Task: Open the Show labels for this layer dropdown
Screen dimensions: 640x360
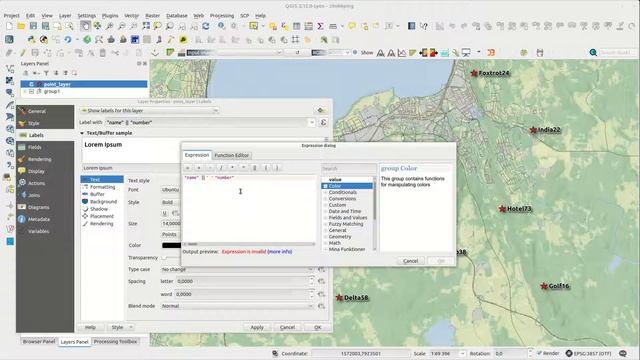Action: pyautogui.click(x=149, y=111)
